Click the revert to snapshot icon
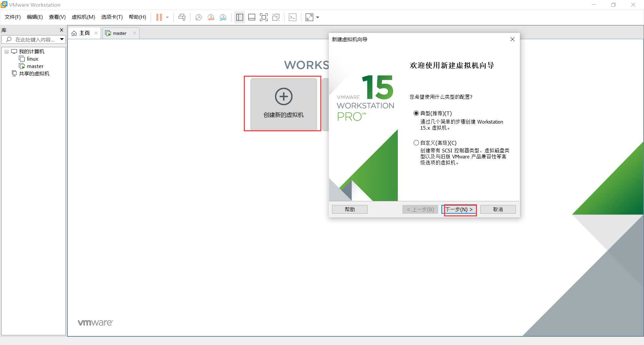 tap(211, 17)
